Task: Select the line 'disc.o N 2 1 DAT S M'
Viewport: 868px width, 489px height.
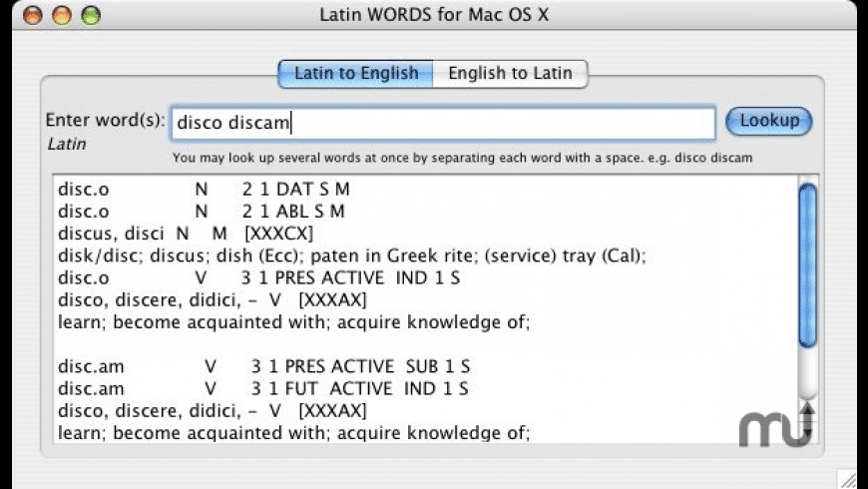Action: tap(204, 190)
